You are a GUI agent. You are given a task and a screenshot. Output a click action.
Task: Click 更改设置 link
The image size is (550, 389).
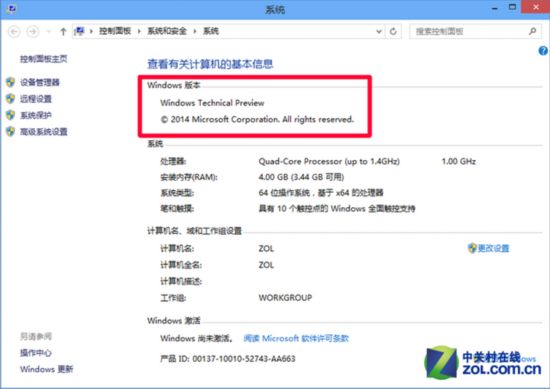coord(493,248)
